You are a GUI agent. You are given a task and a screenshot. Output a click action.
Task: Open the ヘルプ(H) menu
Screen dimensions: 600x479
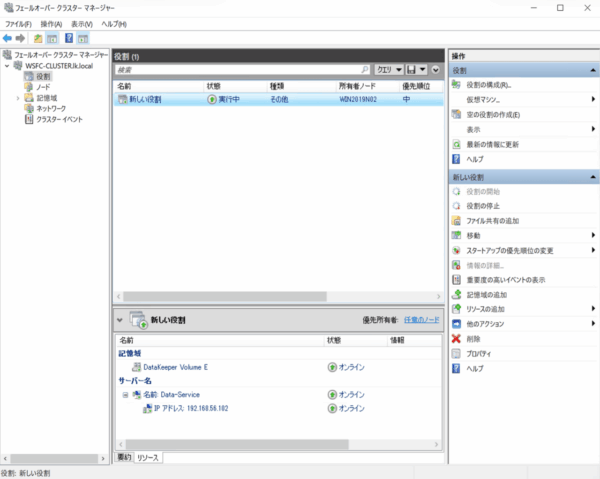114,24
